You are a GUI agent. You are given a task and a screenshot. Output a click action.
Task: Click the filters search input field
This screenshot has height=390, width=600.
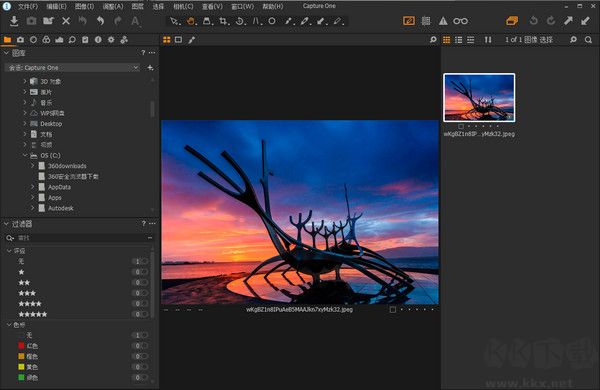tap(79, 238)
